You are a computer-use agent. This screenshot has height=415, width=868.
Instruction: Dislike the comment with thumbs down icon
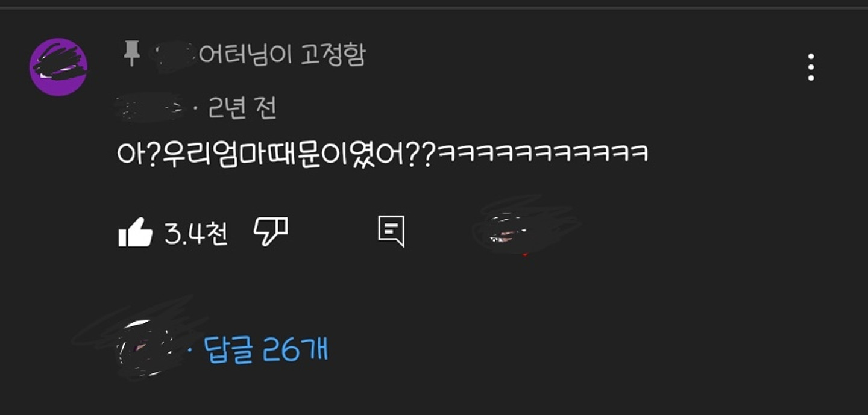coord(271,232)
